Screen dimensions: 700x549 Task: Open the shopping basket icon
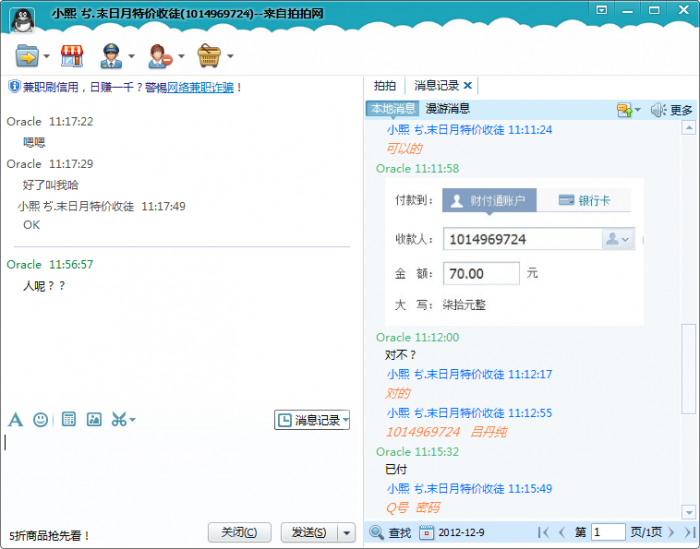pos(209,56)
